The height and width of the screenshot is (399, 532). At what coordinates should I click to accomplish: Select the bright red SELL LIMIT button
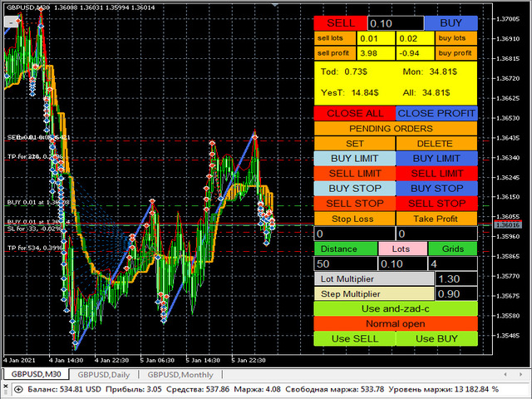pos(436,174)
